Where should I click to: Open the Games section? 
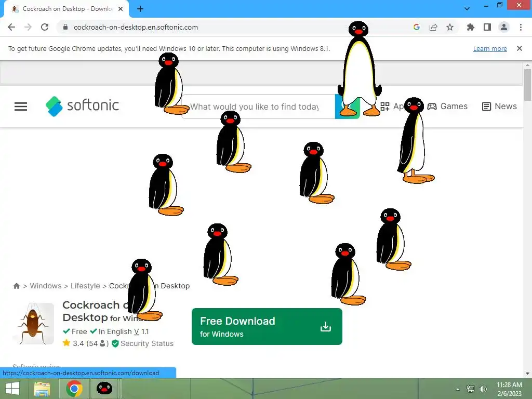click(x=447, y=106)
